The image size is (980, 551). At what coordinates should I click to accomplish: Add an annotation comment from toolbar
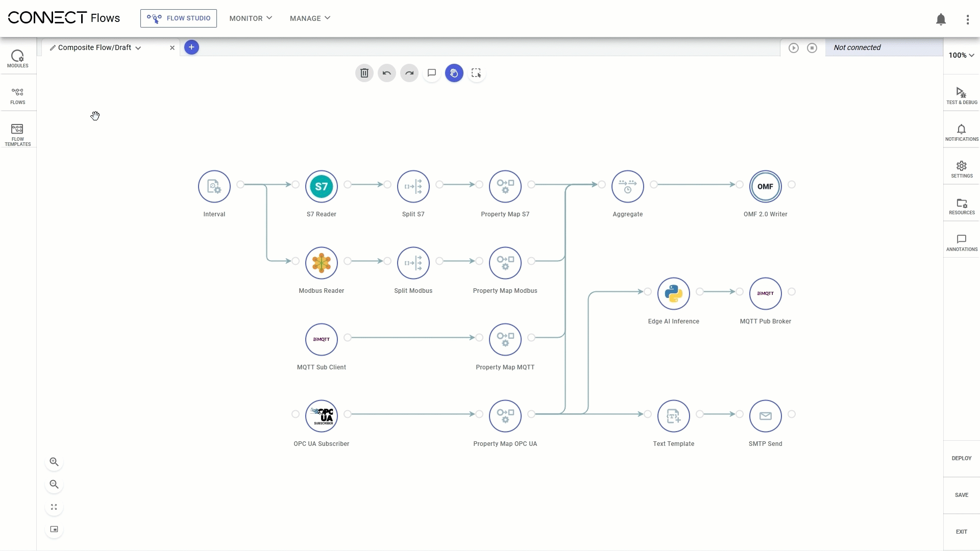(432, 73)
